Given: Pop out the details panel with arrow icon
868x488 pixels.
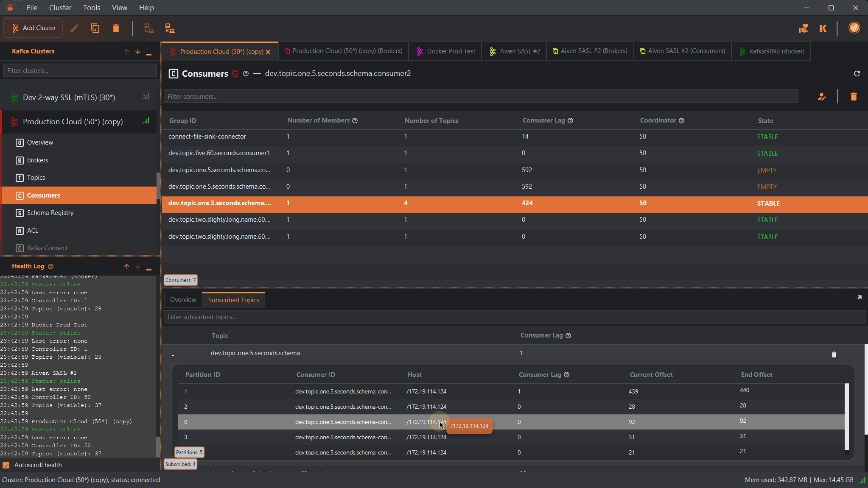Looking at the screenshot, I should click(x=859, y=298).
